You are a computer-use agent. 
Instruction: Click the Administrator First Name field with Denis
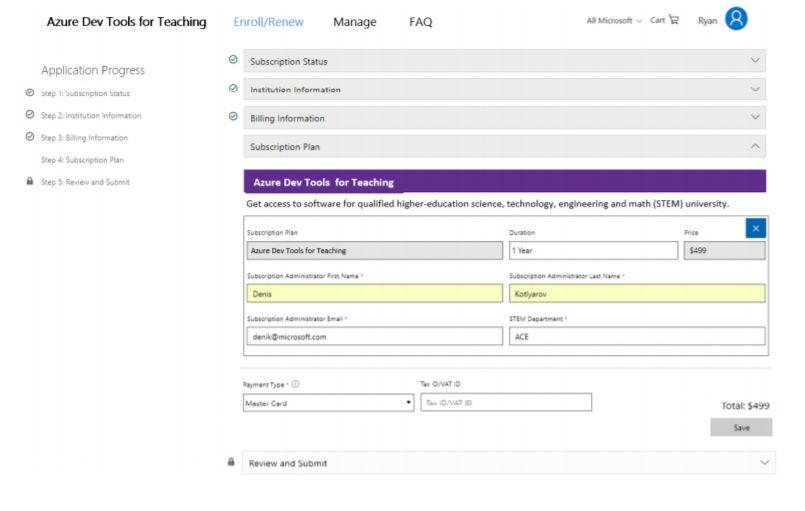point(375,294)
